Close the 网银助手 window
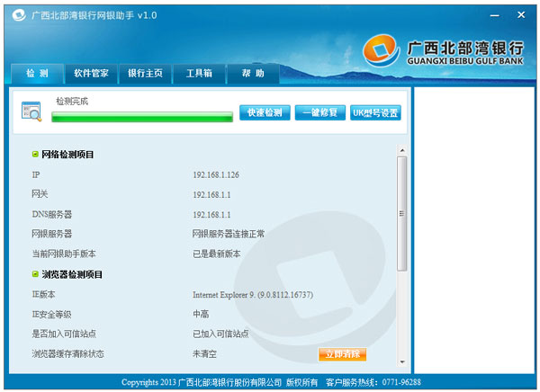540x392 pixels. click(x=521, y=14)
